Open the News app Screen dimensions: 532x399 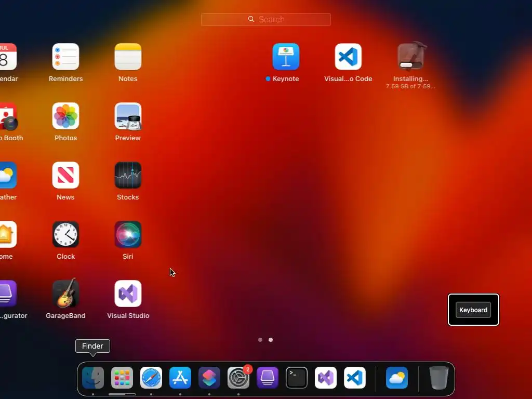tap(65, 175)
